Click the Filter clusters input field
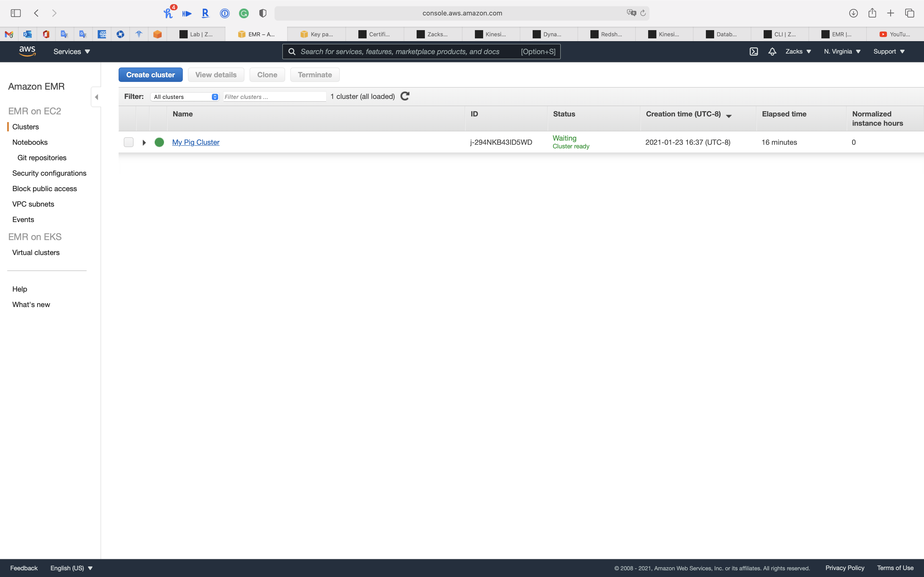 point(274,97)
